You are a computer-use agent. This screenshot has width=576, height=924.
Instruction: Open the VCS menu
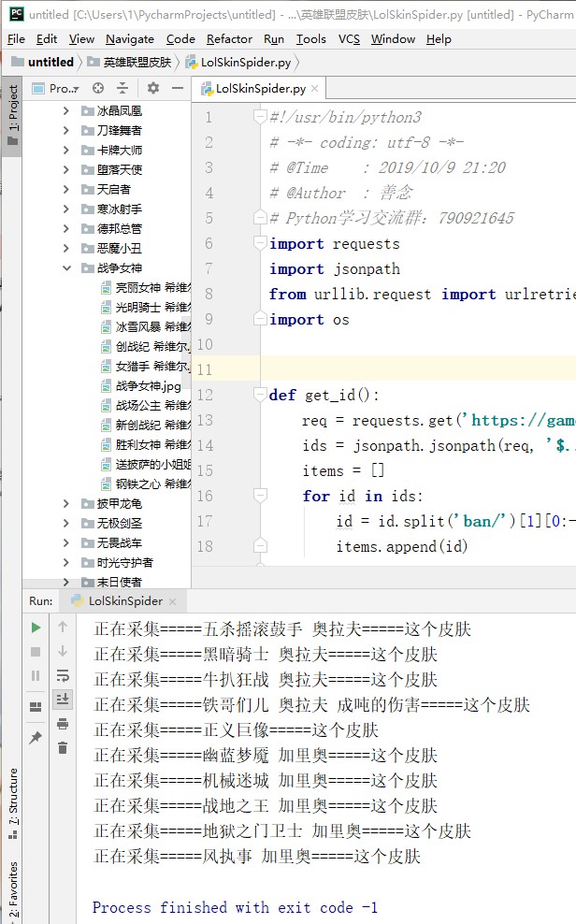[349, 39]
